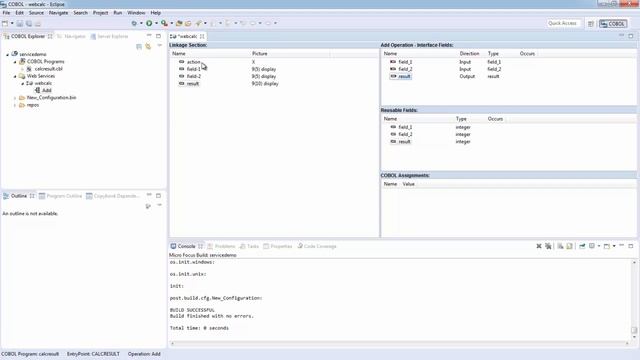This screenshot has height=360, width=640.
Task: Click the Debug gear toolbar icon
Action: pyautogui.click(x=134, y=23)
